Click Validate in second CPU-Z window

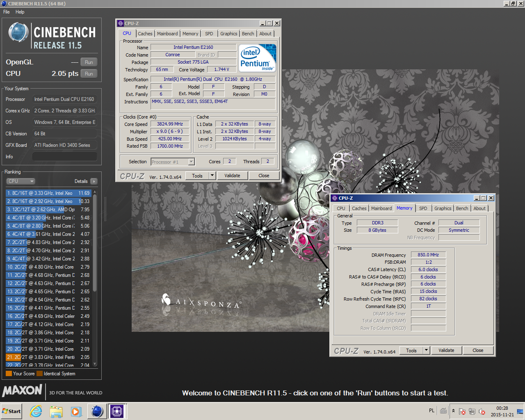[446, 351]
